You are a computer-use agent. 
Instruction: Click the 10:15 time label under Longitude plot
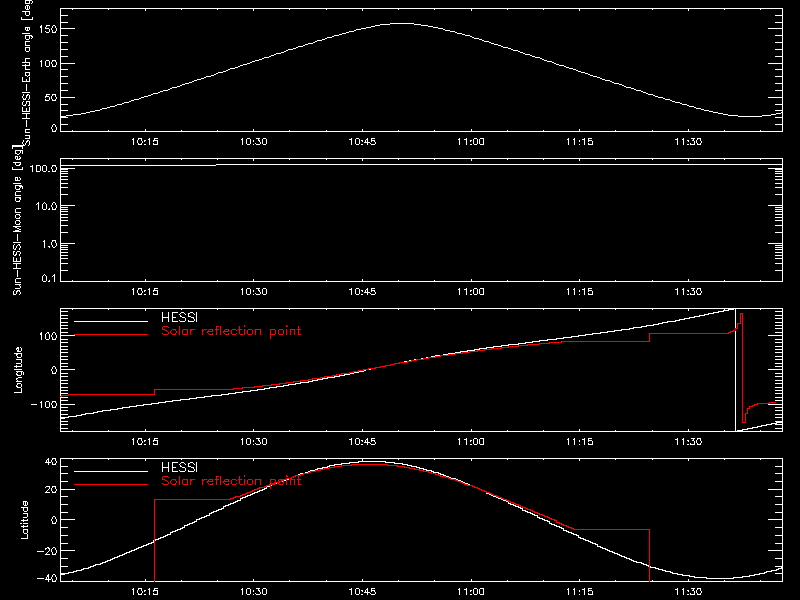tap(145, 442)
